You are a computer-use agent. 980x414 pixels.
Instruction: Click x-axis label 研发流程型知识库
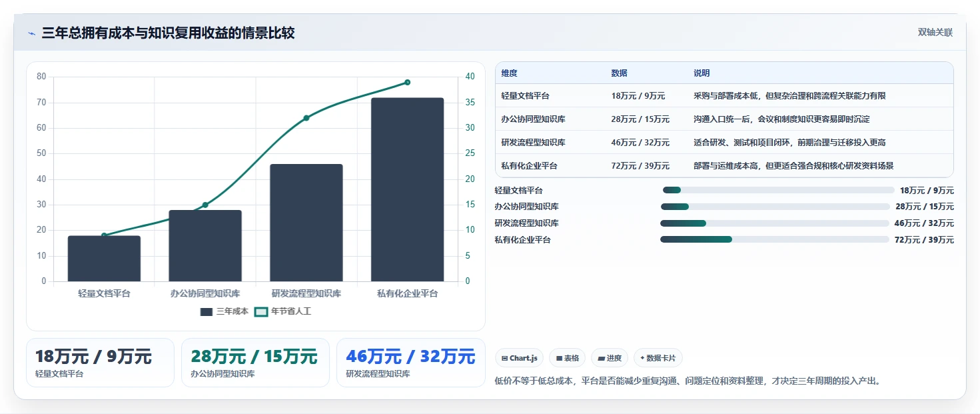[x=306, y=293]
